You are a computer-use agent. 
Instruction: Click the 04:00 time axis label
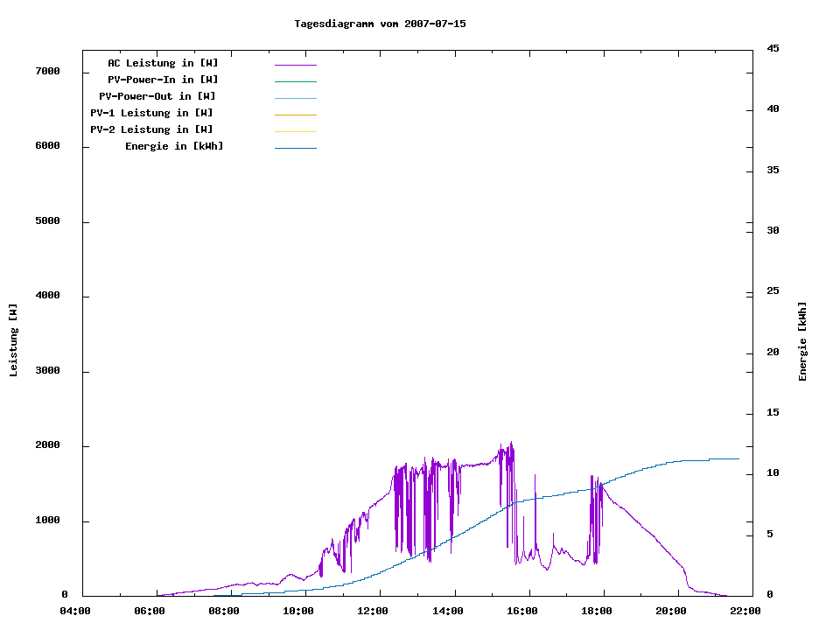coord(75,612)
